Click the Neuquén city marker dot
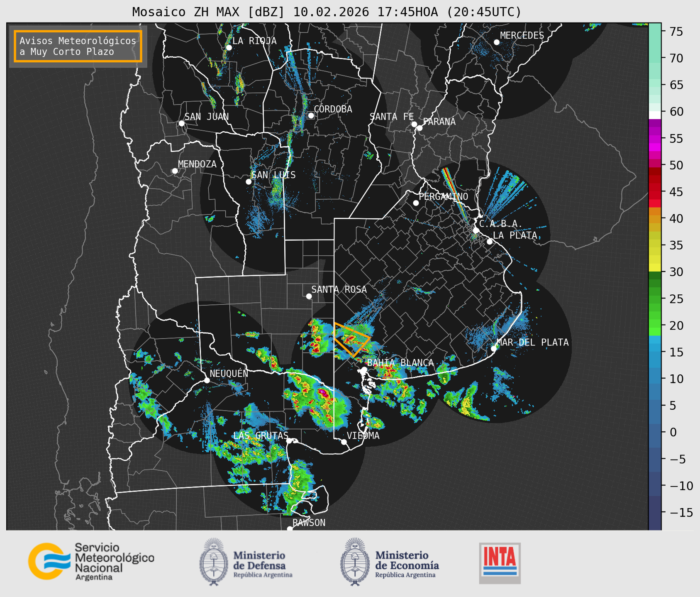 (x=207, y=380)
